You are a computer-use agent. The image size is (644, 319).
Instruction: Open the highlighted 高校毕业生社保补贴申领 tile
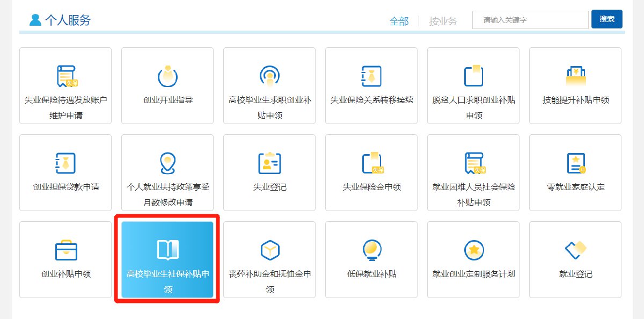tap(167, 260)
